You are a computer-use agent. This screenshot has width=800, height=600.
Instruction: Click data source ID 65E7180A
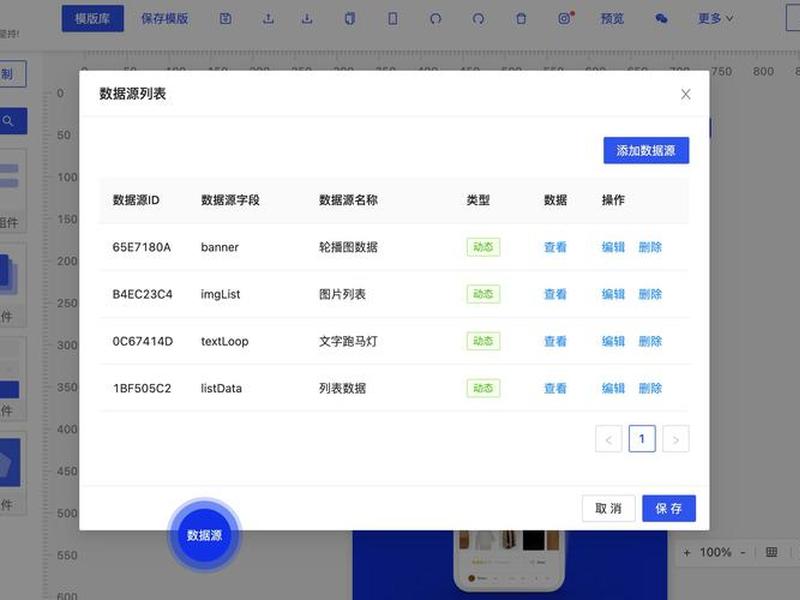(142, 247)
